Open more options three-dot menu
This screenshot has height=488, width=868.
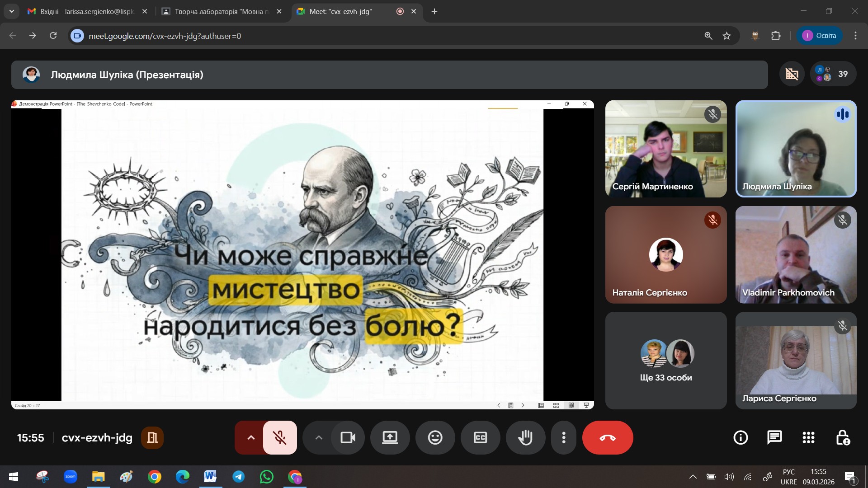point(563,437)
